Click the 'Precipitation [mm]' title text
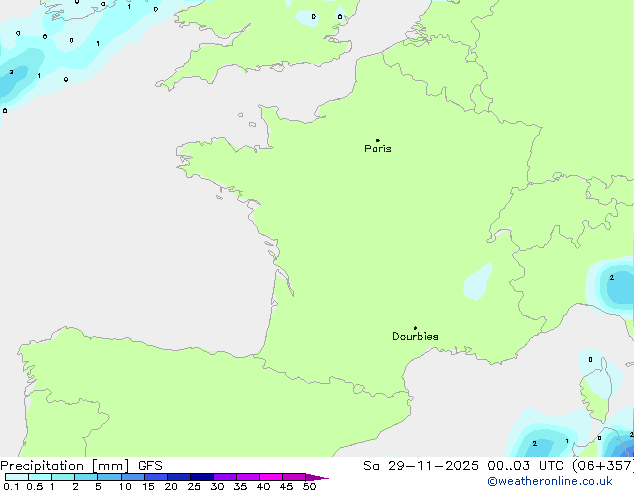The width and height of the screenshot is (634, 490). coord(65,466)
